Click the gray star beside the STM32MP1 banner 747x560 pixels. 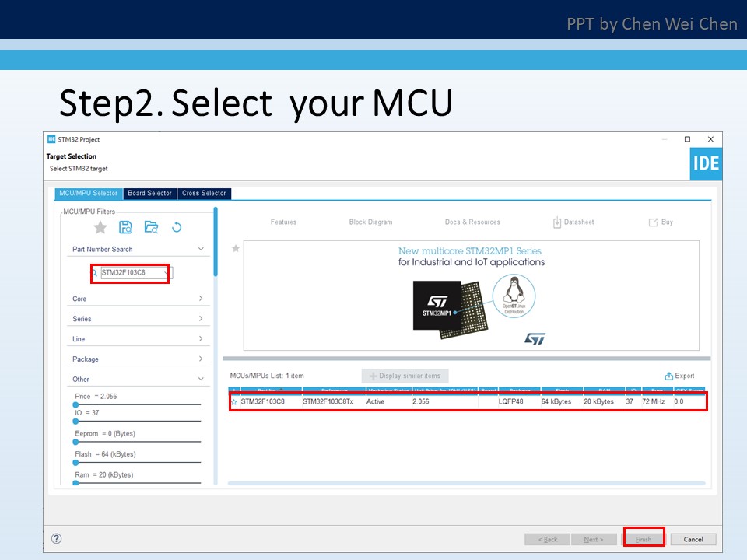pyautogui.click(x=235, y=249)
